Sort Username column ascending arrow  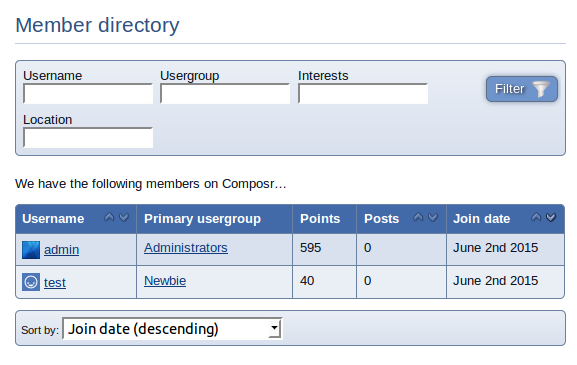click(x=109, y=217)
